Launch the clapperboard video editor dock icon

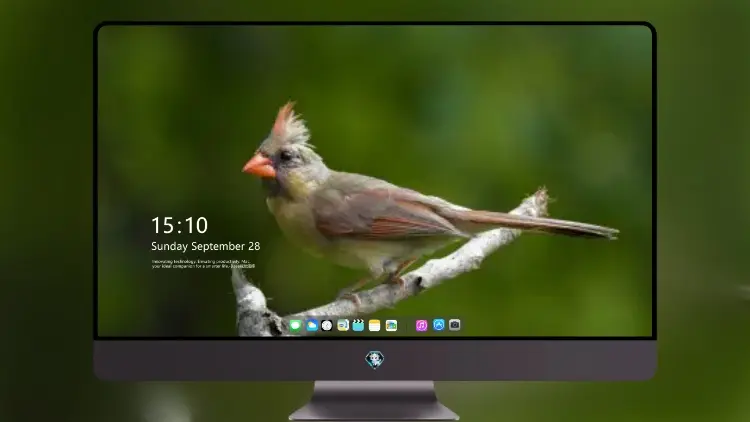point(358,325)
